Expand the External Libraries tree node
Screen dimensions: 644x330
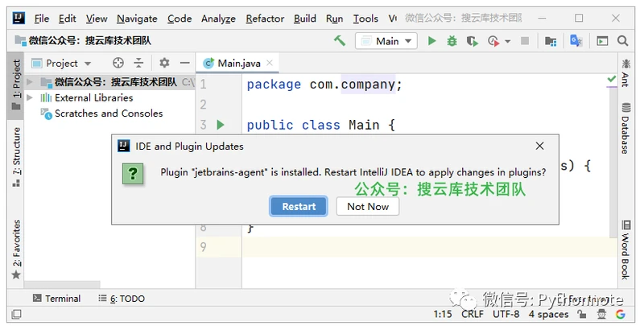tap(30, 97)
